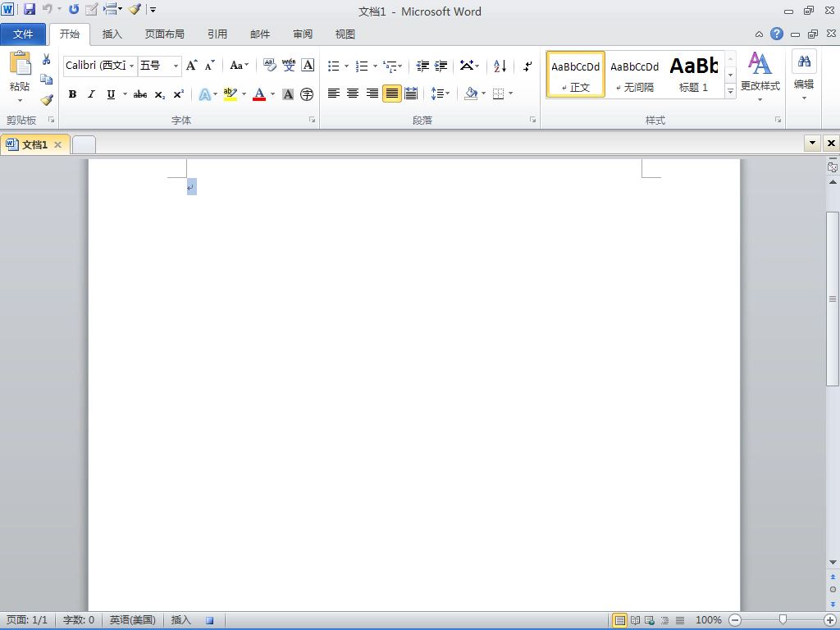Save document via quick access floppy icon
Image resolution: width=840 pixels, height=630 pixels.
click(x=29, y=9)
